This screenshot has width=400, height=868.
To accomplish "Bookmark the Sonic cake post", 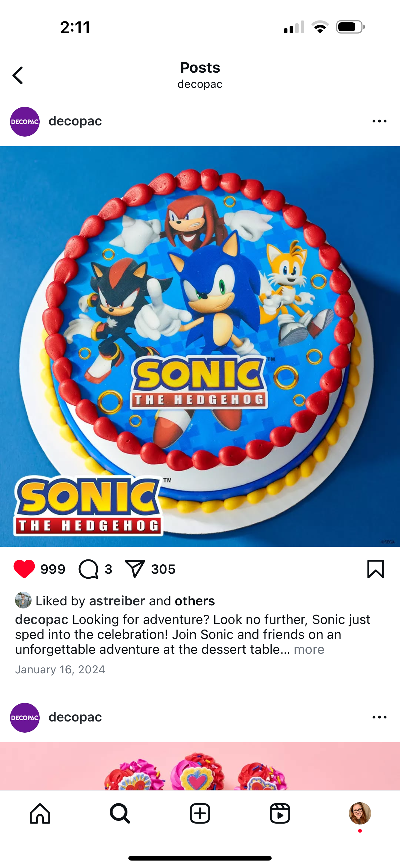I will (x=376, y=569).
